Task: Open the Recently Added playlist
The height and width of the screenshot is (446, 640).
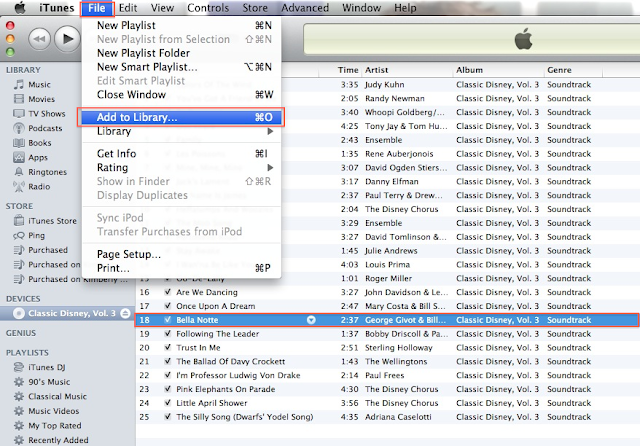Action: point(58,441)
